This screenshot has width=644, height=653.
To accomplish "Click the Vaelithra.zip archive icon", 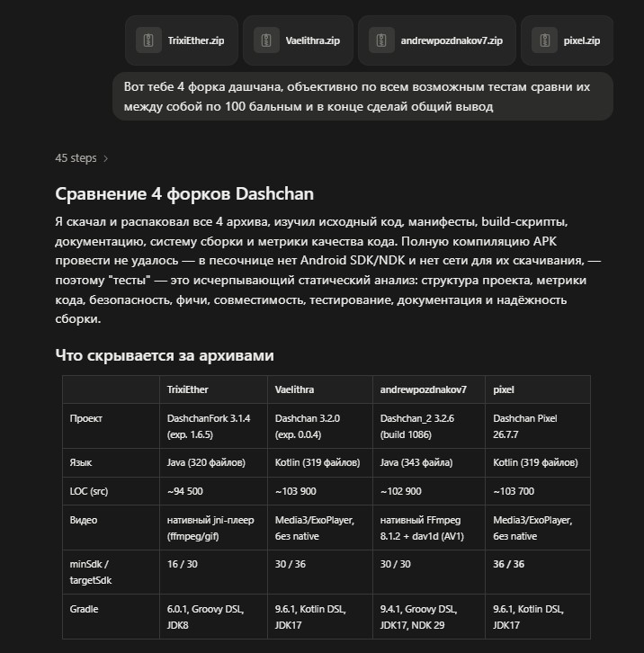I will tap(266, 40).
